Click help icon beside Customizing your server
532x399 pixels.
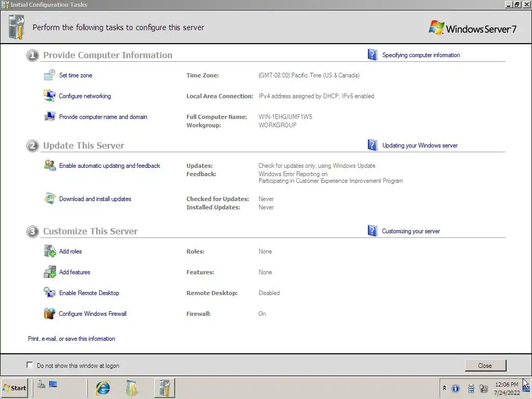click(373, 231)
